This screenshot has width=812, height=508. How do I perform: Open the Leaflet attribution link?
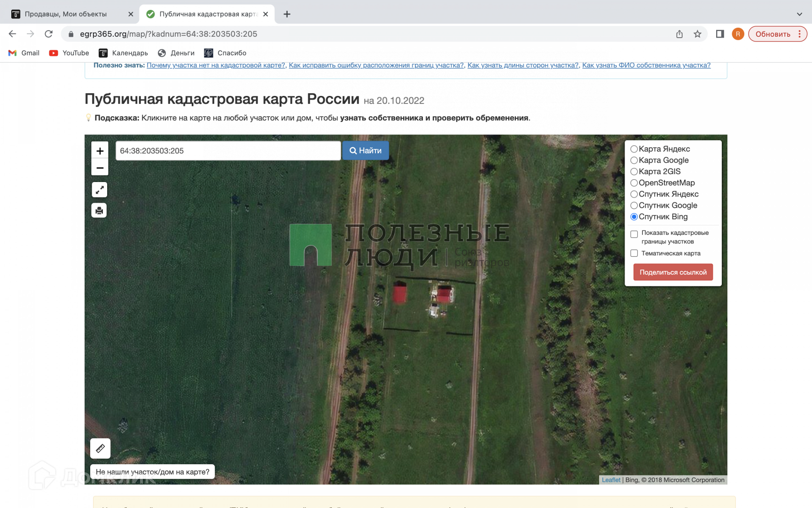(x=611, y=480)
